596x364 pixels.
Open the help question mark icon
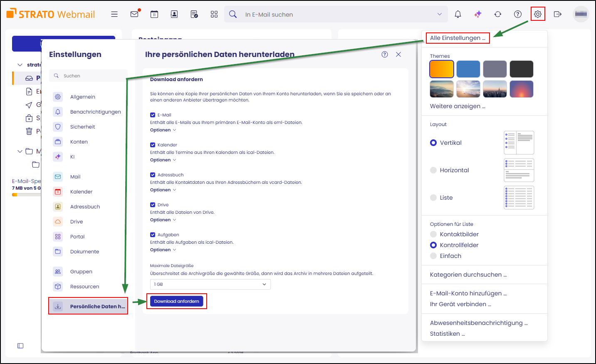pyautogui.click(x=517, y=14)
